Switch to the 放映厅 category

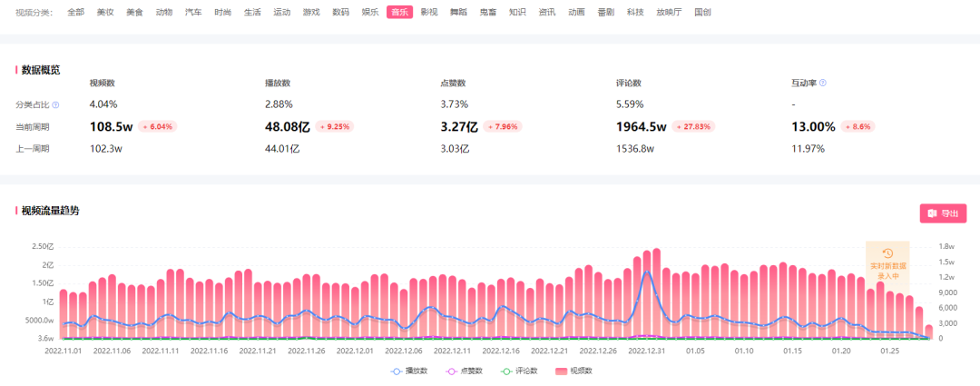tap(669, 13)
